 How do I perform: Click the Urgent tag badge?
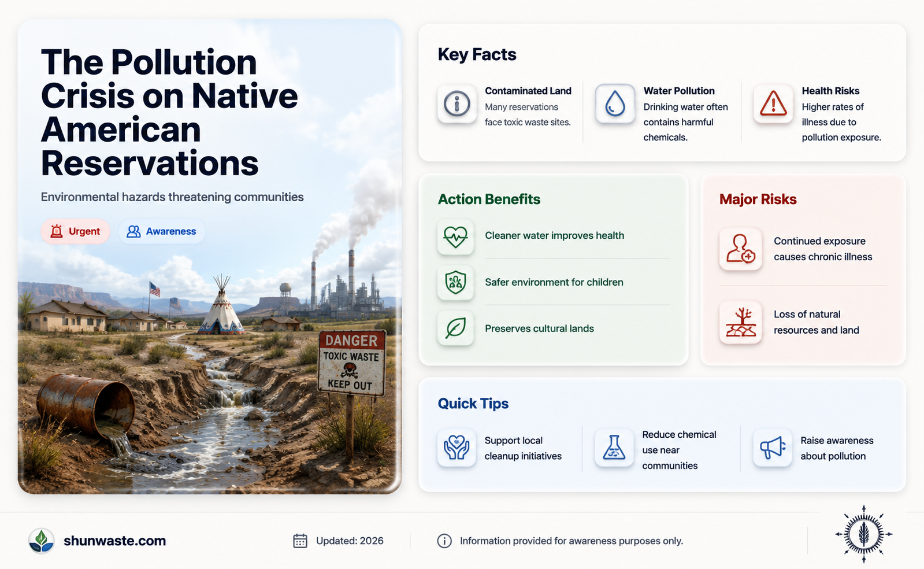click(75, 231)
